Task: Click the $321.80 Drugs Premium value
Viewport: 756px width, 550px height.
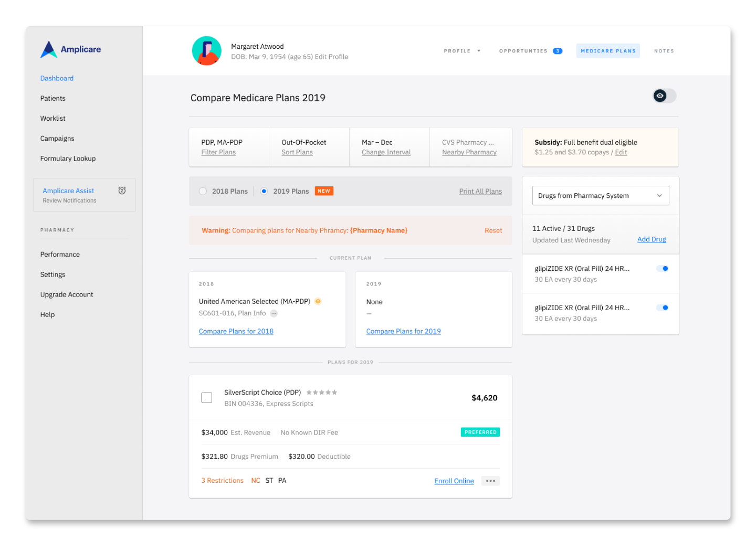Action: point(215,457)
